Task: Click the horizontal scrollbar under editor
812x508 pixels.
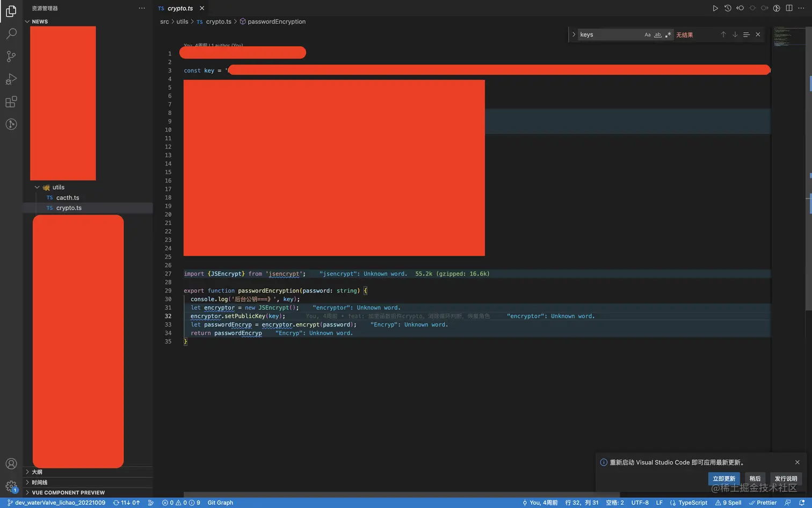Action: (x=402, y=495)
